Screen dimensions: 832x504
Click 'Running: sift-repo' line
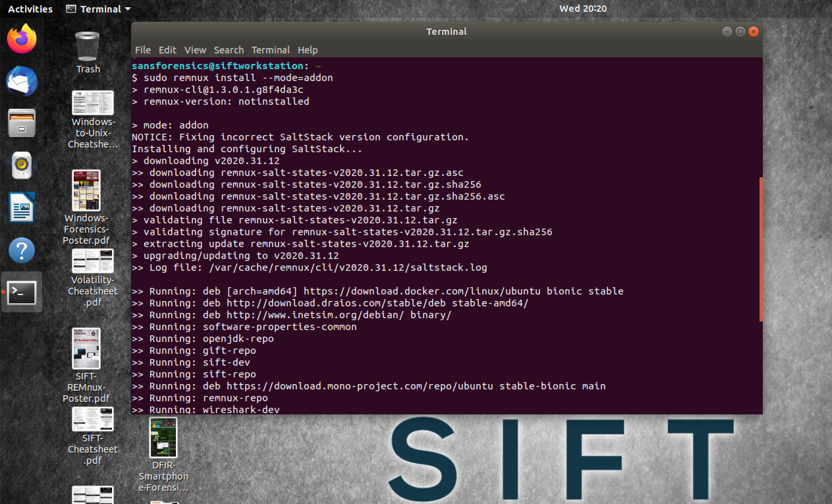pyautogui.click(x=194, y=374)
